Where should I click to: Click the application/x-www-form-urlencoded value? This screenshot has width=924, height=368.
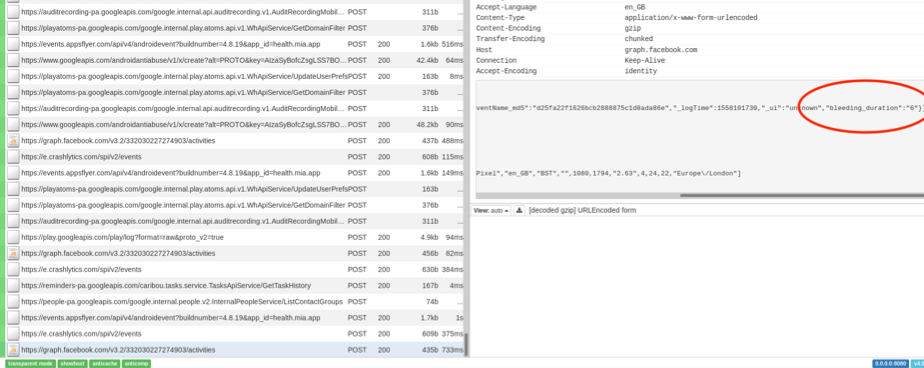[691, 18]
